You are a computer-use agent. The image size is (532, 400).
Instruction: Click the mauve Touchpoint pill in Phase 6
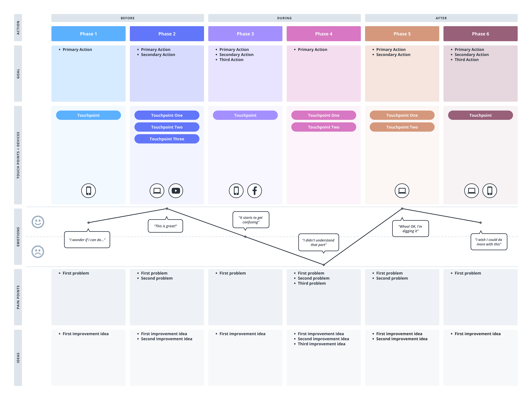[481, 115]
